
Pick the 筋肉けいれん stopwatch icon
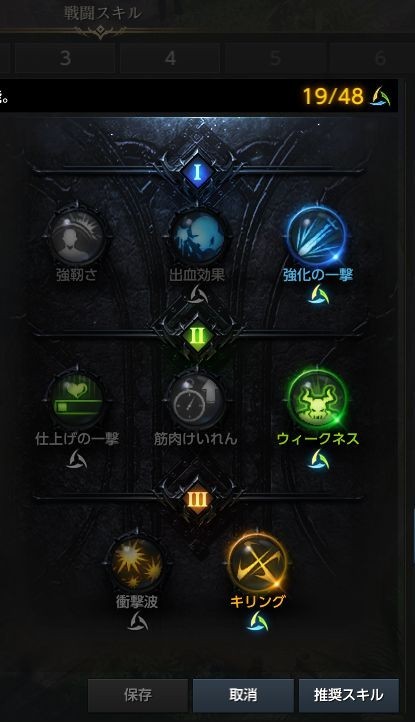coord(197,401)
